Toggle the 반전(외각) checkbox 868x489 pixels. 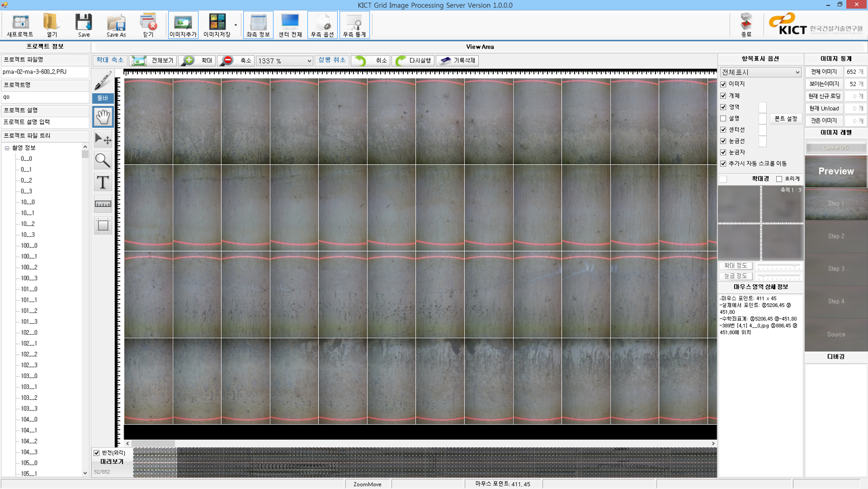coord(96,453)
